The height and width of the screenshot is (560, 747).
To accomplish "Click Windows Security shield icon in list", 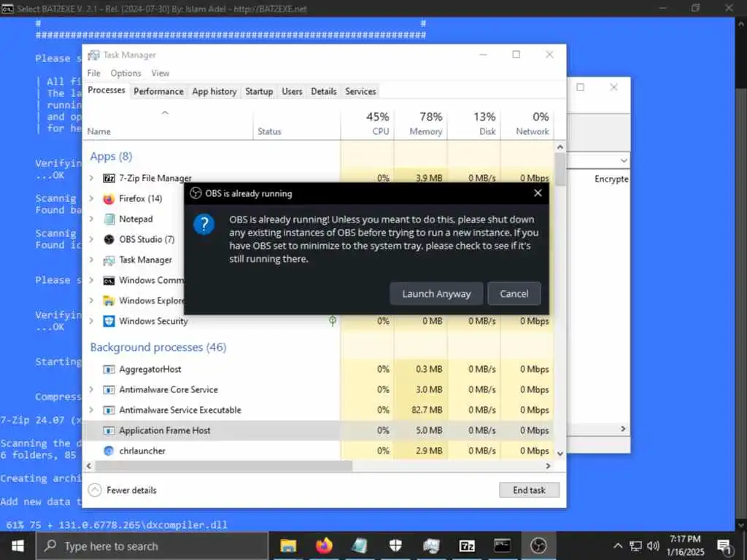I will coord(109,322).
